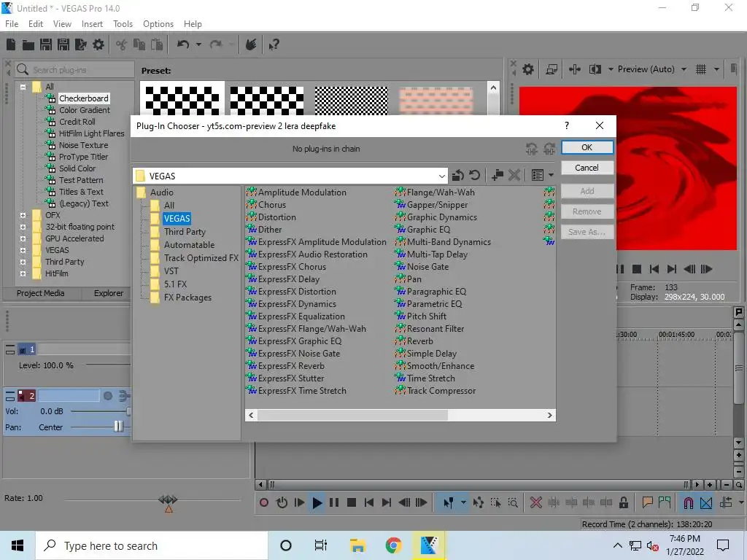747x560 pixels.
Task: Open the Edit menu
Action: 36,24
